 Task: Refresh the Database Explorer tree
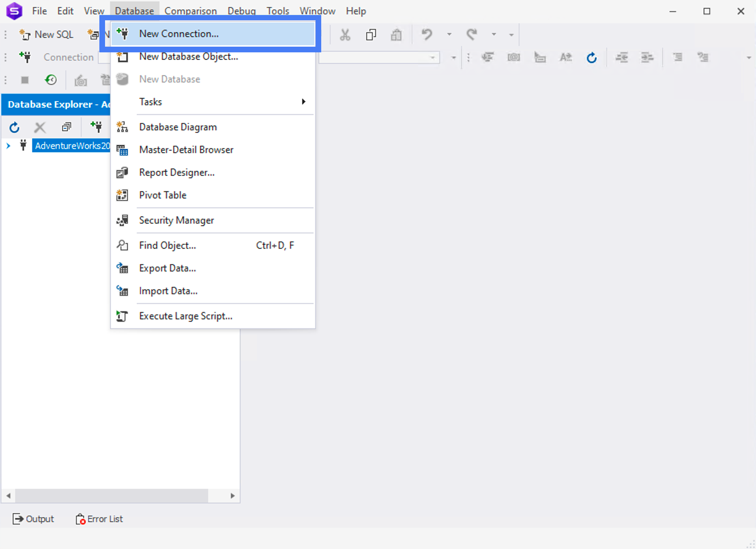15,128
